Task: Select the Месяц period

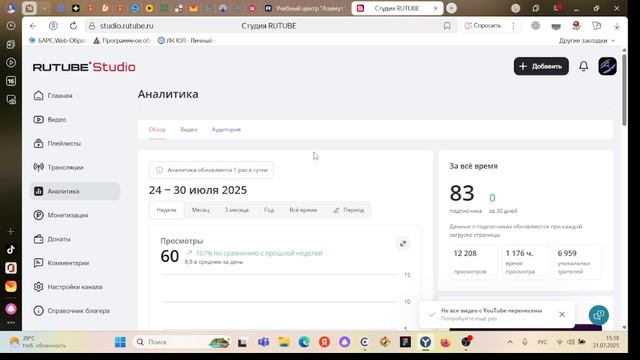Action: [x=200, y=210]
